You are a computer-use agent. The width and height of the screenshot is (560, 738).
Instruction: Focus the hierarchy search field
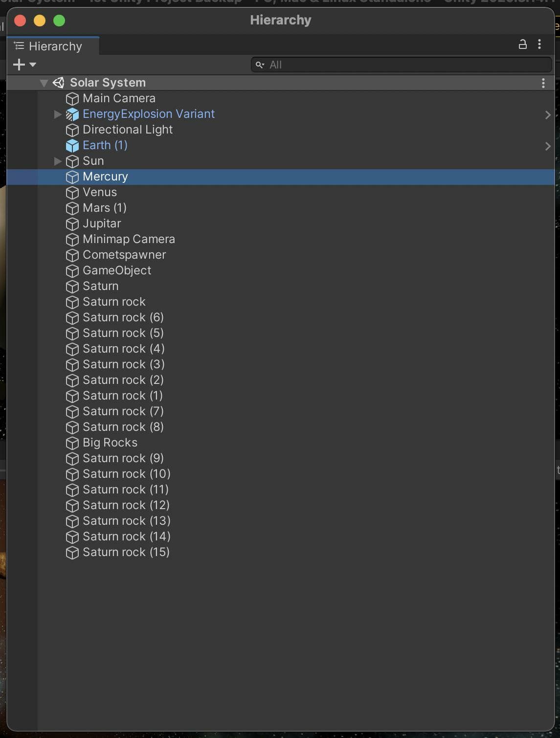pos(402,65)
